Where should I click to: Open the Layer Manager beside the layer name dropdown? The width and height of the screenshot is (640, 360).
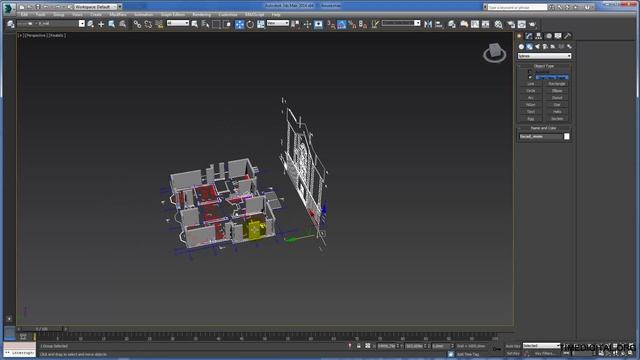11,24
